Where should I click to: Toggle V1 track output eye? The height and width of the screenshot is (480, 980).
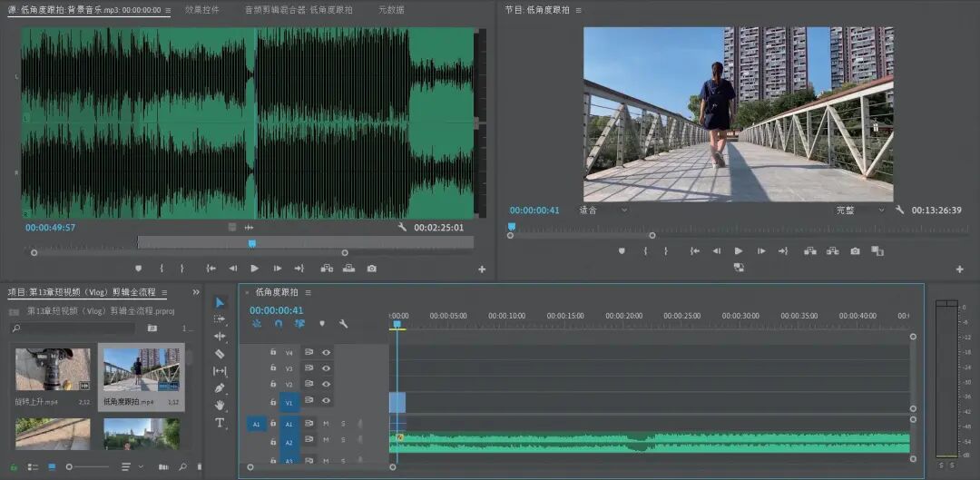click(x=326, y=400)
